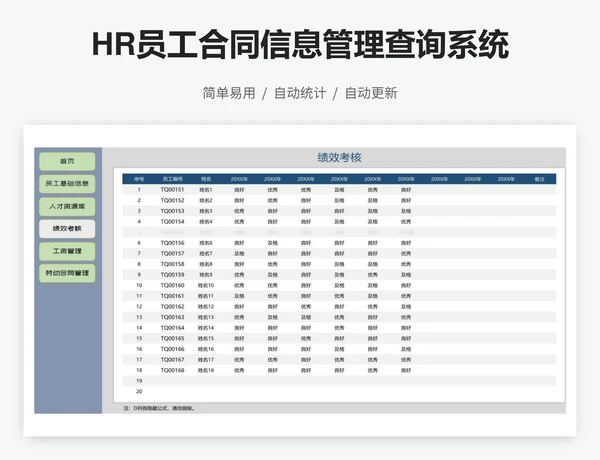Select sequence number 19 in empty row
This screenshot has width=600, height=460.
(139, 381)
